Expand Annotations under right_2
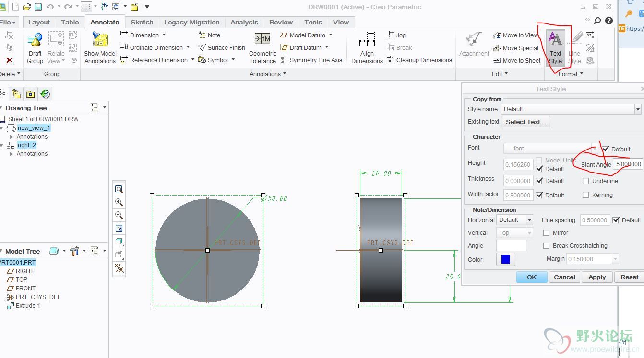This screenshot has height=358, width=644. (12, 154)
